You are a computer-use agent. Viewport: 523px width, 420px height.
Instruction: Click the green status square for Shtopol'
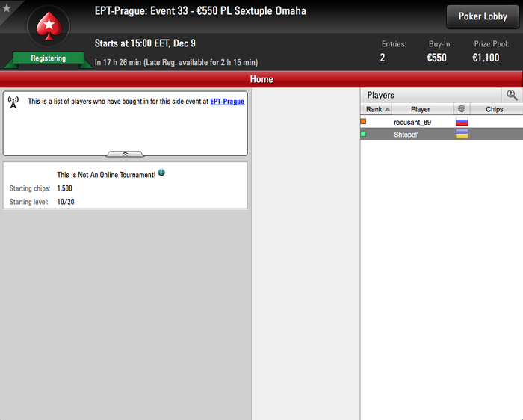click(x=363, y=134)
